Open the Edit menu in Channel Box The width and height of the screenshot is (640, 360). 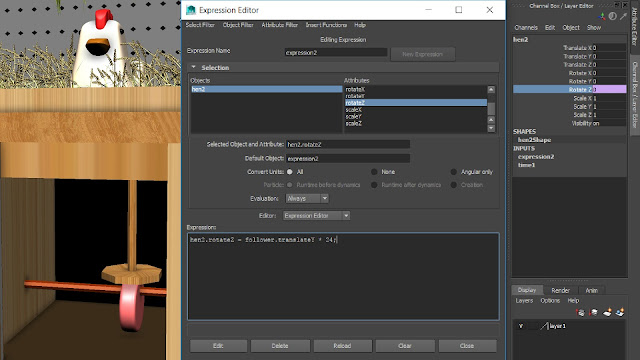click(x=550, y=27)
